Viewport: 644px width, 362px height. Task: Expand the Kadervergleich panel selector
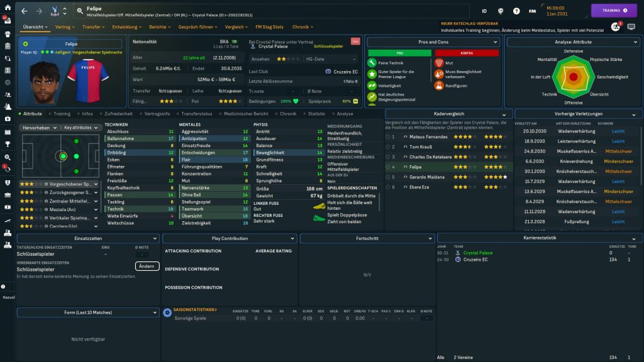[x=448, y=114]
